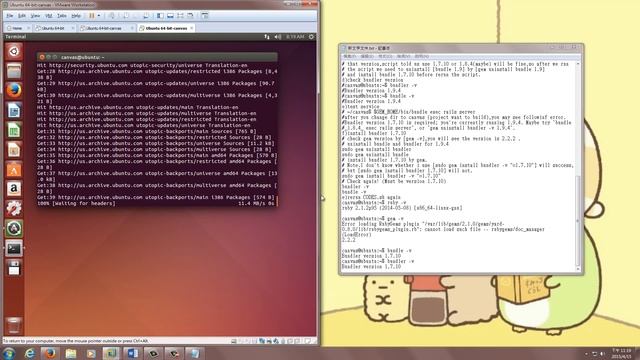Open the Notepad Format menu
Screen dimensions: 640x360
tap(385, 56)
